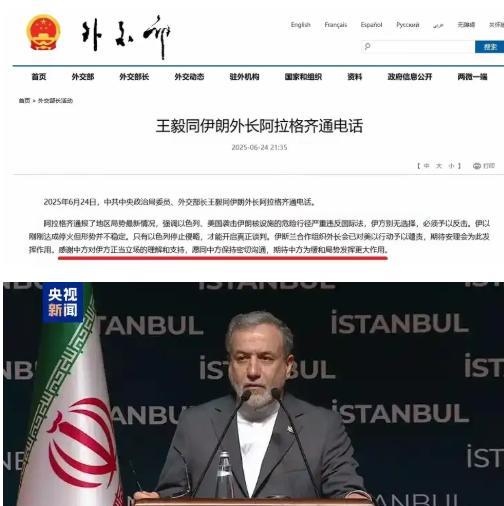Click the 外交部 calligraphy logo
The image size is (504, 506).
[126, 37]
